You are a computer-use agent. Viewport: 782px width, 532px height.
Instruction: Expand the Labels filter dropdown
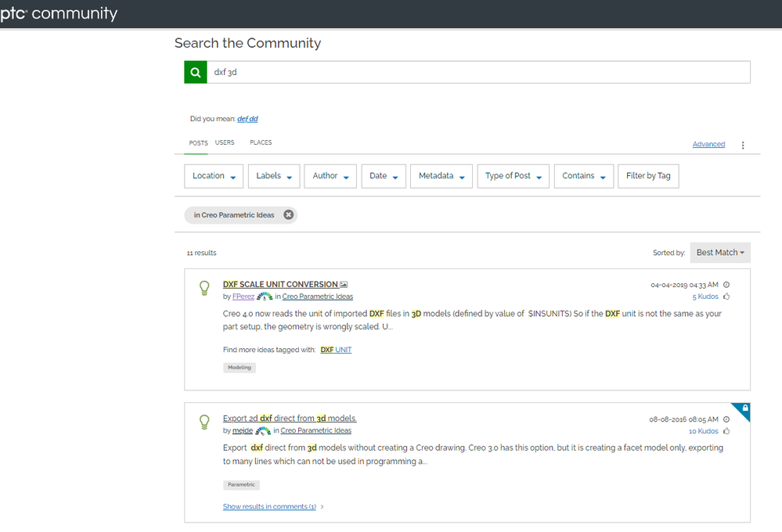pos(274,176)
